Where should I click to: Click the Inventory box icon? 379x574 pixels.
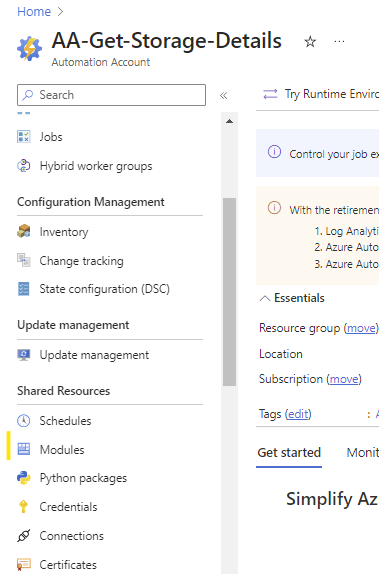24,231
